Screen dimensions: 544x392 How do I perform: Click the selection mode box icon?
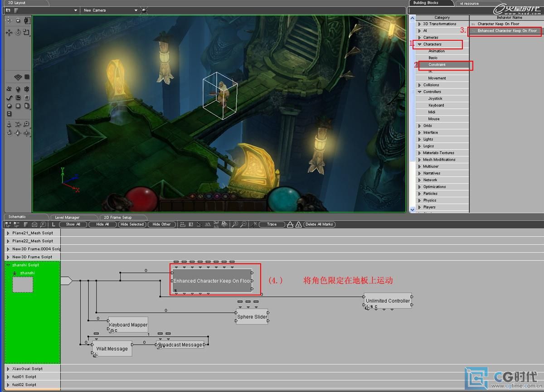27,20
